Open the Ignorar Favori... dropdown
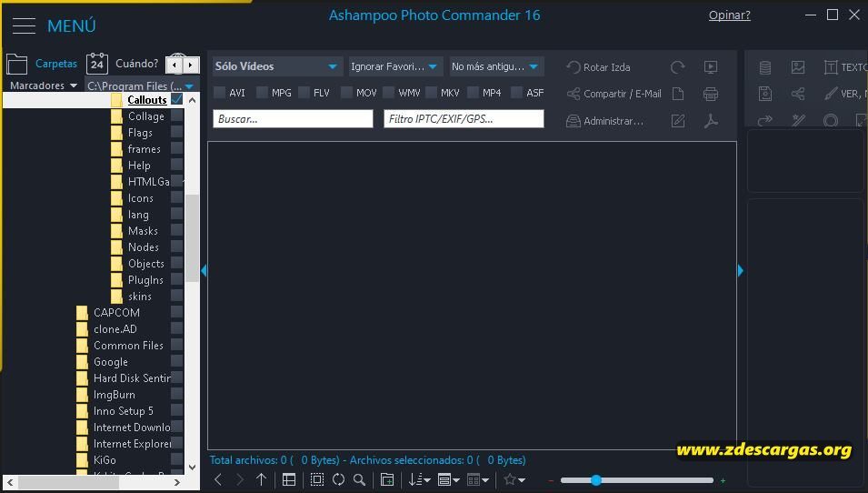 pyautogui.click(x=395, y=66)
